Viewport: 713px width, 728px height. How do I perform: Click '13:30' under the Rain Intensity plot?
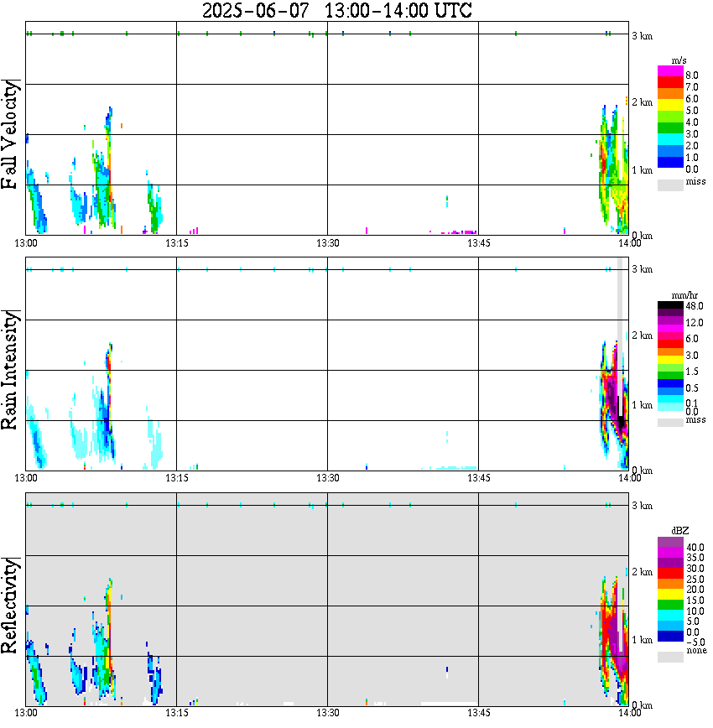click(x=327, y=478)
